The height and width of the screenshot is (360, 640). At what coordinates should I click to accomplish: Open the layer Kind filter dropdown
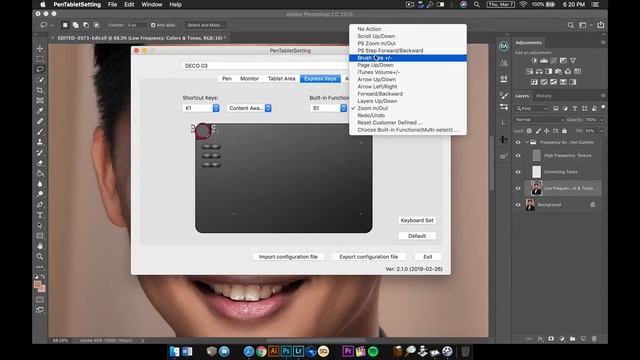coord(532,108)
